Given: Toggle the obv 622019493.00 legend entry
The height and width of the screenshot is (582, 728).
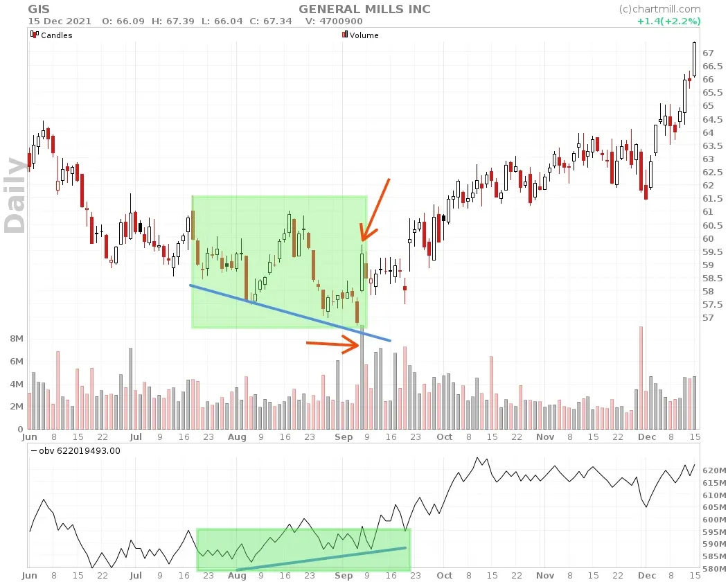Looking at the screenshot, I should (x=76, y=450).
